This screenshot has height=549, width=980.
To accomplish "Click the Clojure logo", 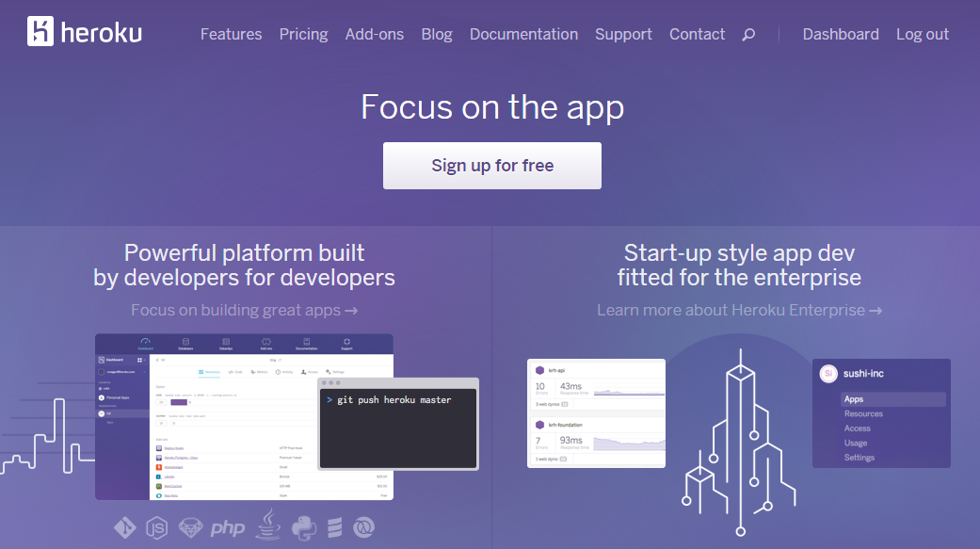I will [x=363, y=527].
